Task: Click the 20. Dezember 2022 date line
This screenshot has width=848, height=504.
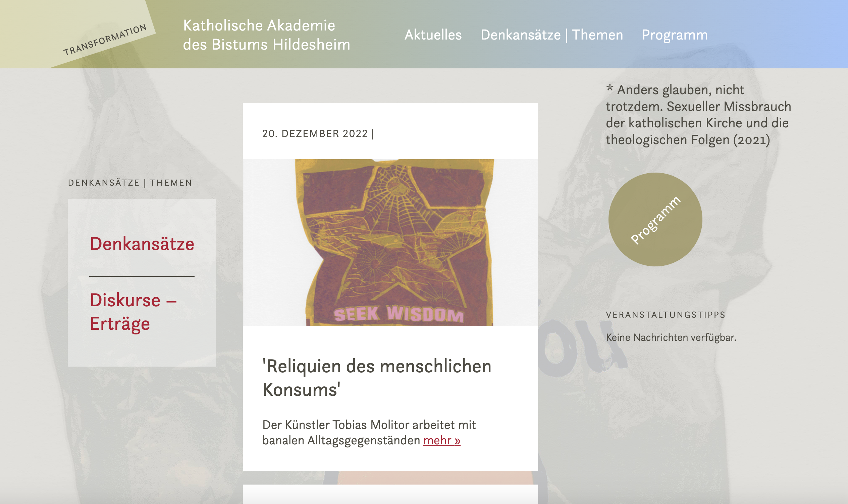Action: point(318,133)
